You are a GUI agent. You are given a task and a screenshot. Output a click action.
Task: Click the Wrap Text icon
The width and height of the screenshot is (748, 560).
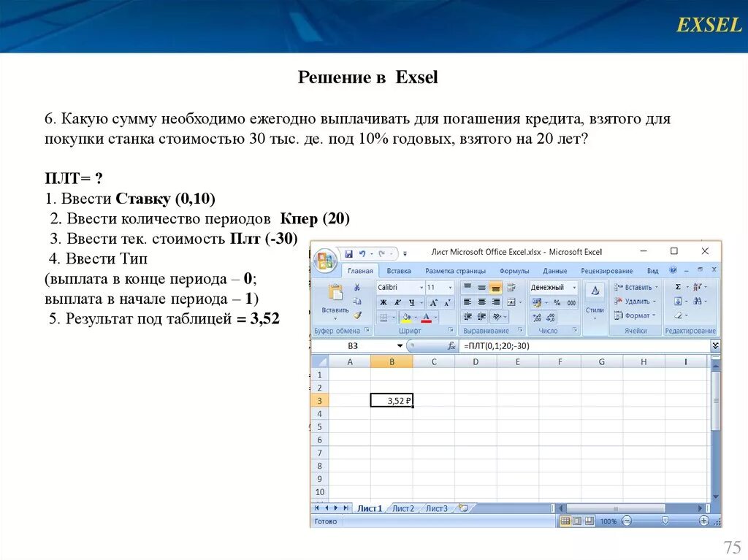coord(511,287)
